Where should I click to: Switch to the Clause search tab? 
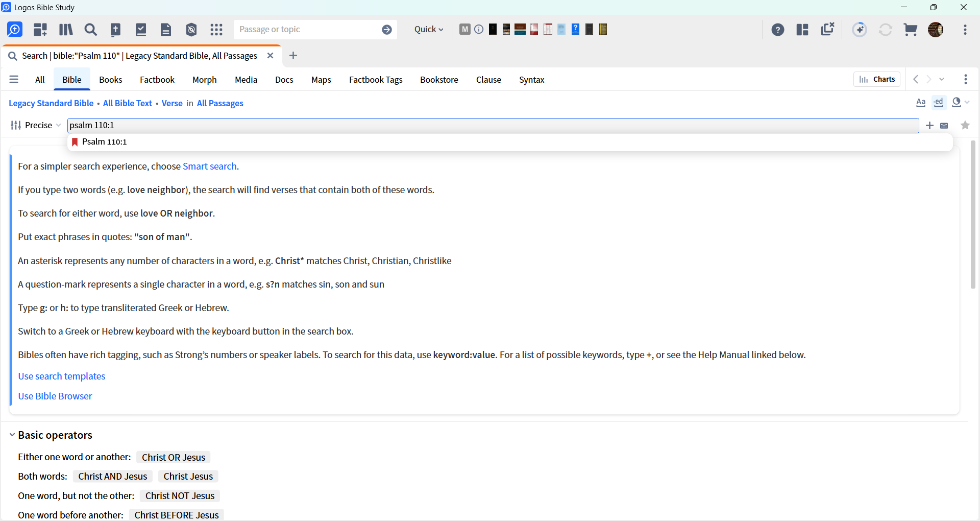pyautogui.click(x=488, y=80)
